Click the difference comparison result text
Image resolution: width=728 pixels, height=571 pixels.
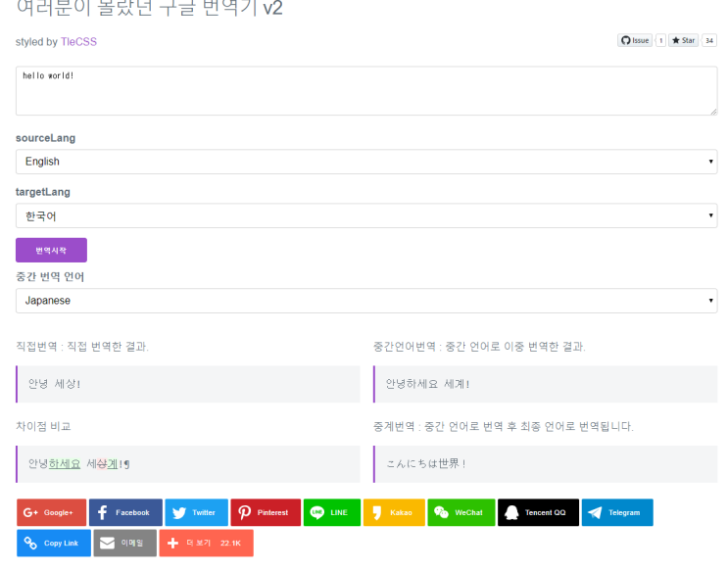click(x=79, y=464)
